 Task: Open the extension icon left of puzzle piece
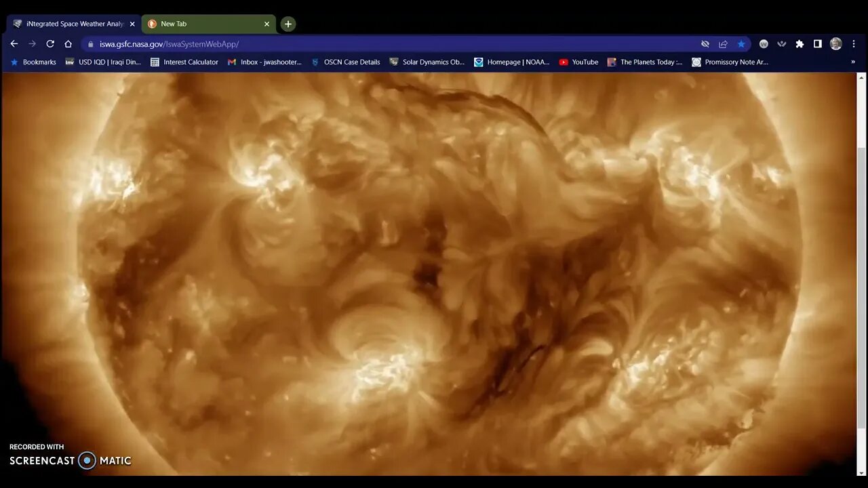(x=782, y=44)
